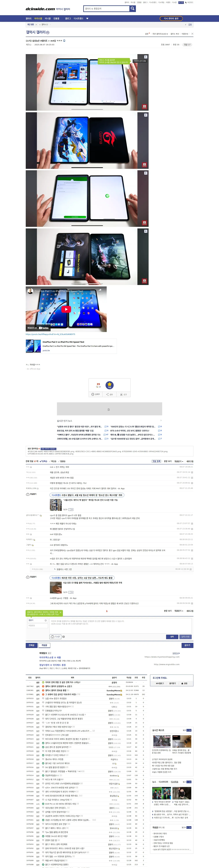Select 미니갤 in the navigation bar
Screen dimensions: 219x868
pos(48,19)
